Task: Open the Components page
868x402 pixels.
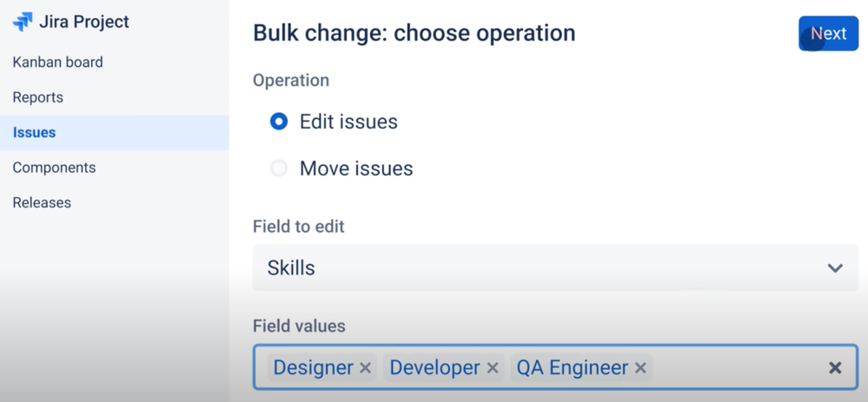Action: [x=54, y=168]
